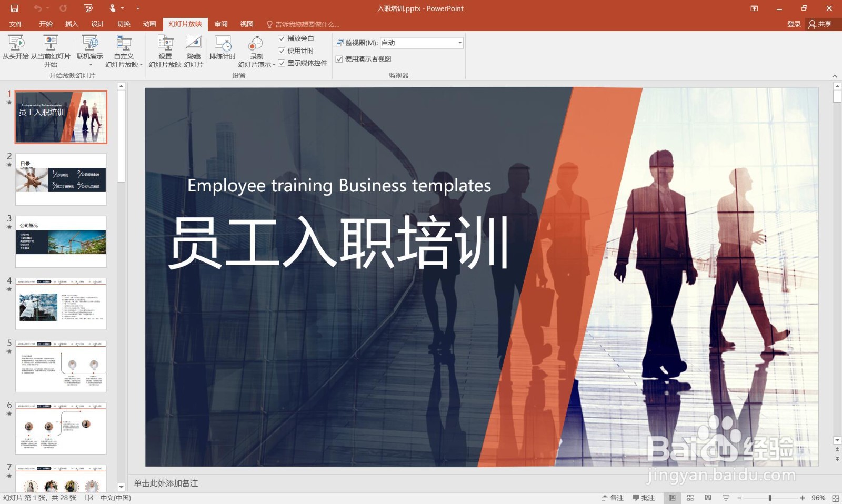Start slideshow from current slide (从当前幻灯片开始)

(x=51, y=51)
